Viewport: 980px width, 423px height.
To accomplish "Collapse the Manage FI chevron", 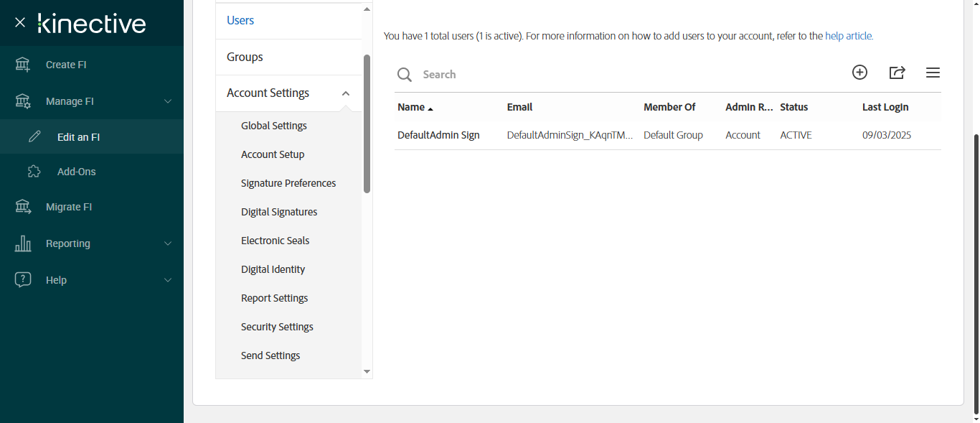I will coord(168,101).
